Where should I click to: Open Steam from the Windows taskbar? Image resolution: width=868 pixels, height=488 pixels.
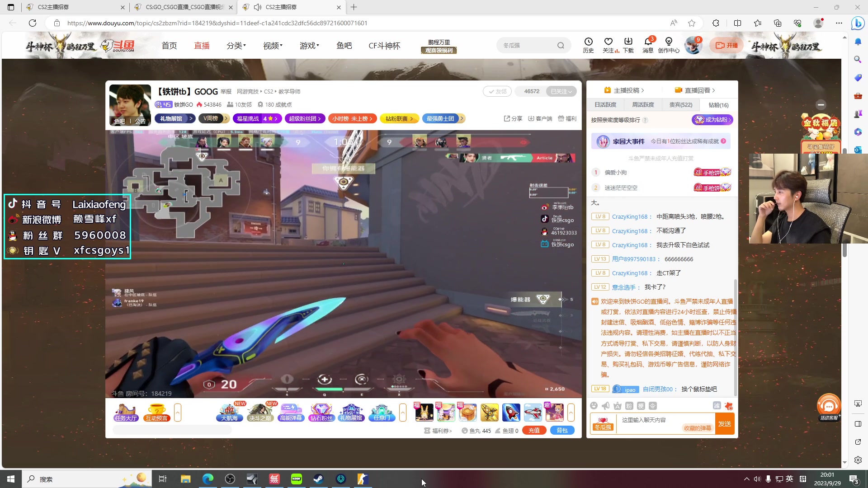pyautogui.click(x=318, y=479)
